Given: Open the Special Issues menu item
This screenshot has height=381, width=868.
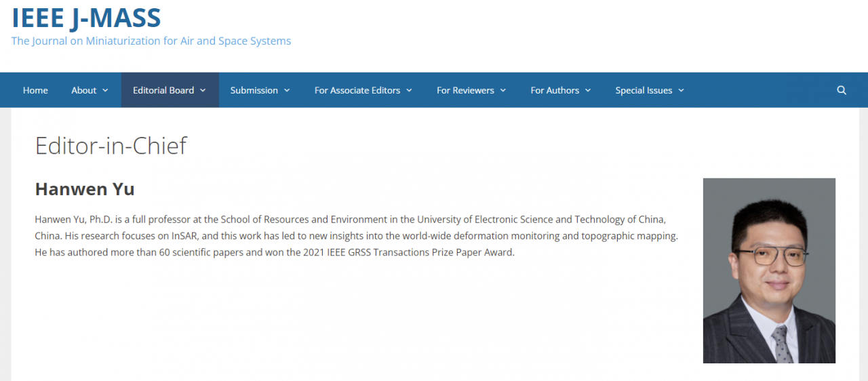Looking at the screenshot, I should tap(644, 90).
